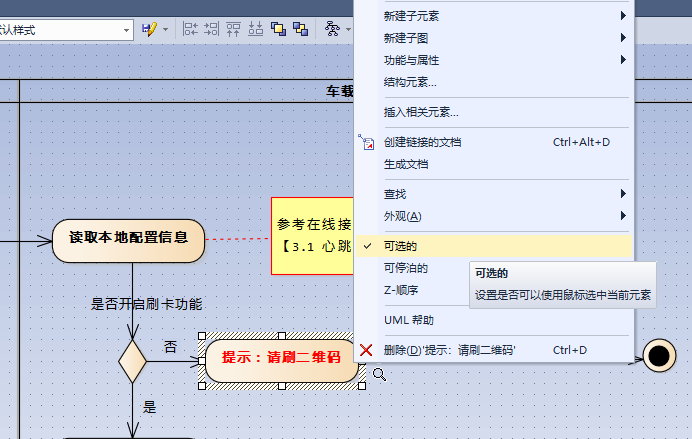This screenshot has width=692, height=439.
Task: Click the decision diamond node
Action: (132, 361)
